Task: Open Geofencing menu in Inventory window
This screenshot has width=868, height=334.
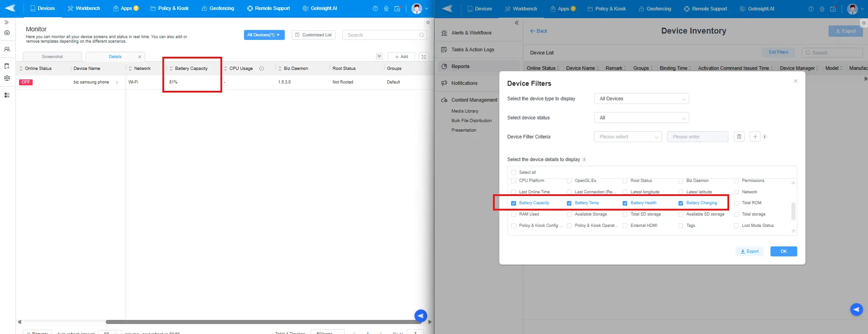Action: point(655,9)
